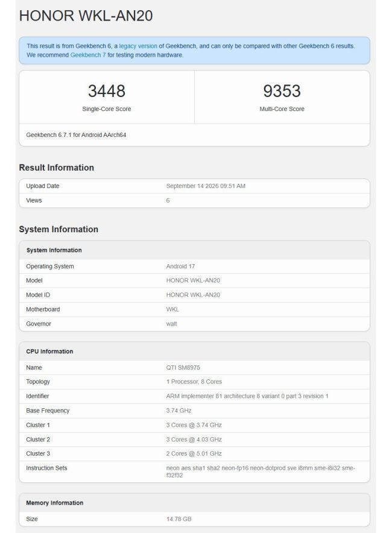Click the '3 Cores @ 3.74 GHz' value

194,425
